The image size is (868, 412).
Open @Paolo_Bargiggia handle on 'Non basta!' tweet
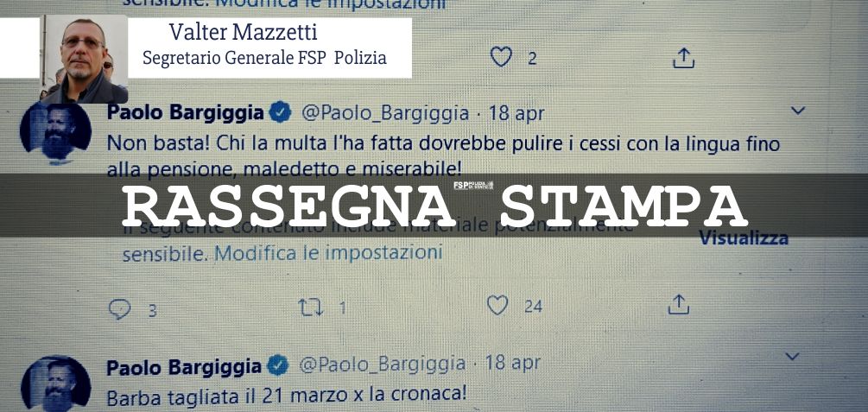384,113
